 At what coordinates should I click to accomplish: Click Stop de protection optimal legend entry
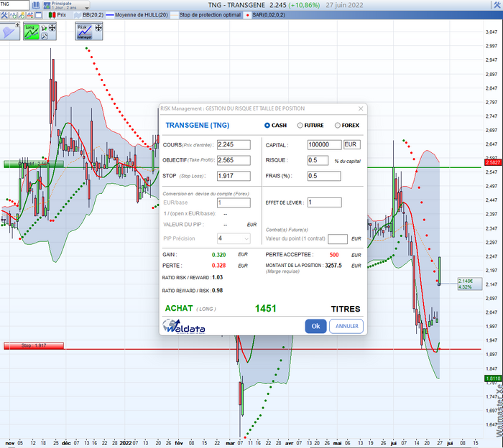210,15
